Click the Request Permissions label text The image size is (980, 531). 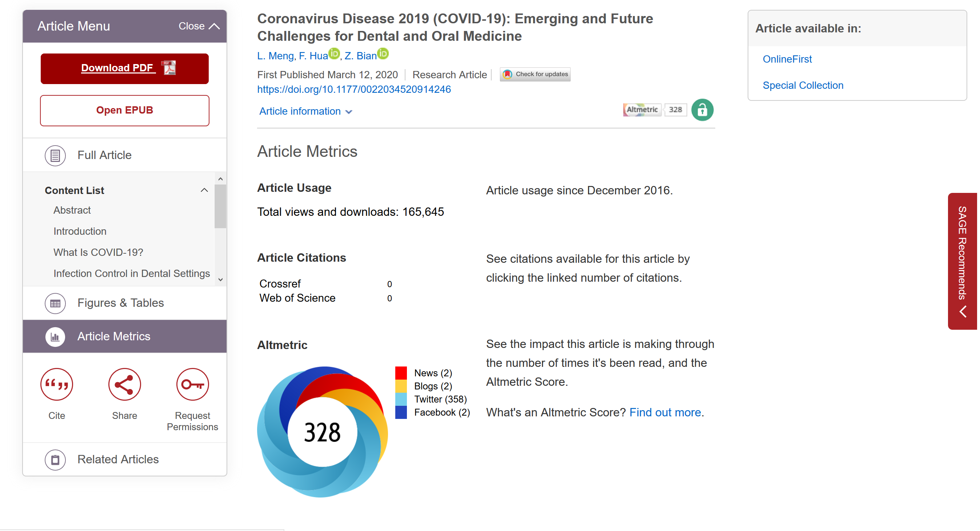192,421
